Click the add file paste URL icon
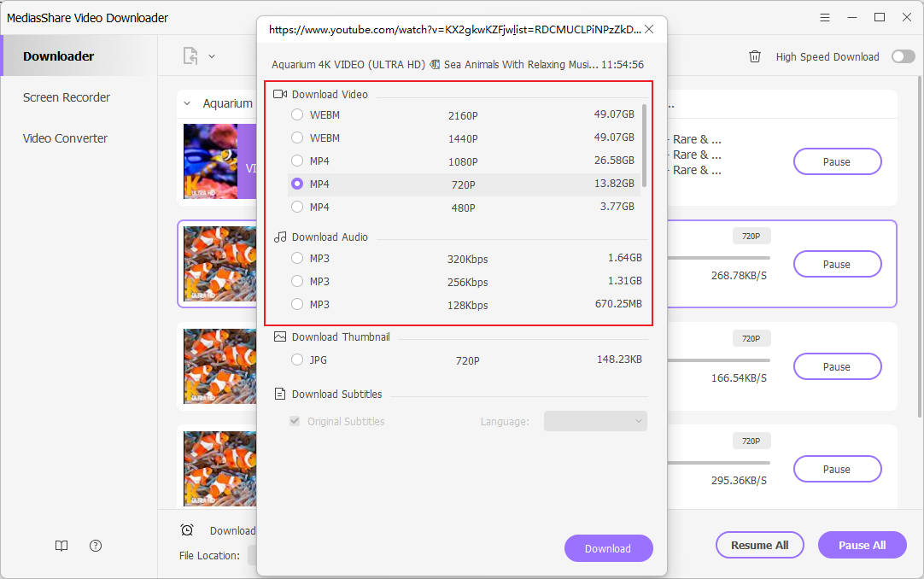The width and height of the screenshot is (924, 579). pyautogui.click(x=190, y=56)
